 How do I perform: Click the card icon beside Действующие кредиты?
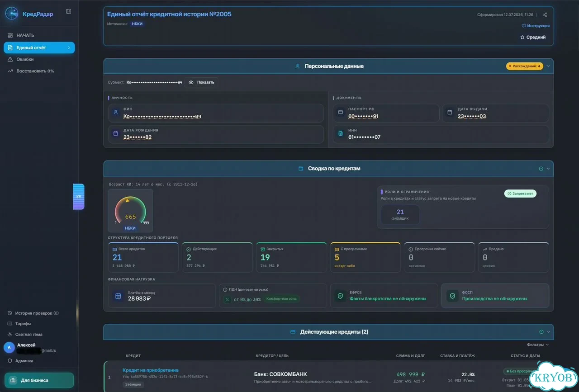[293, 332]
